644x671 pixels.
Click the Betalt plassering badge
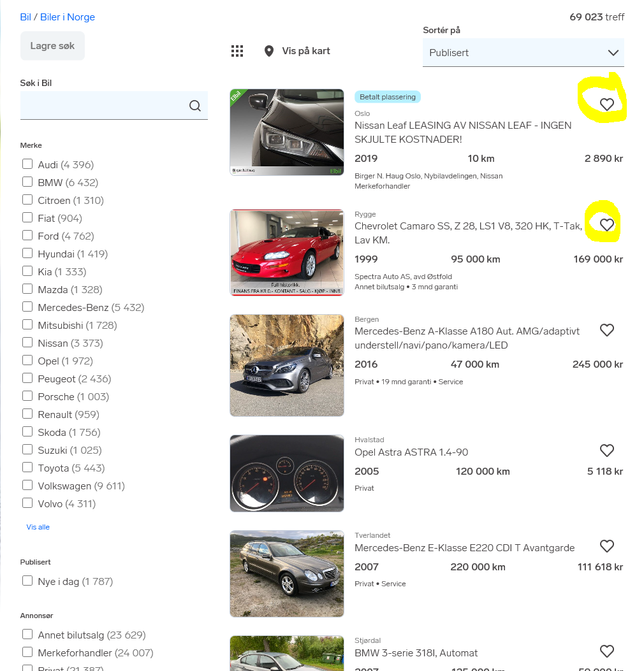click(x=388, y=97)
